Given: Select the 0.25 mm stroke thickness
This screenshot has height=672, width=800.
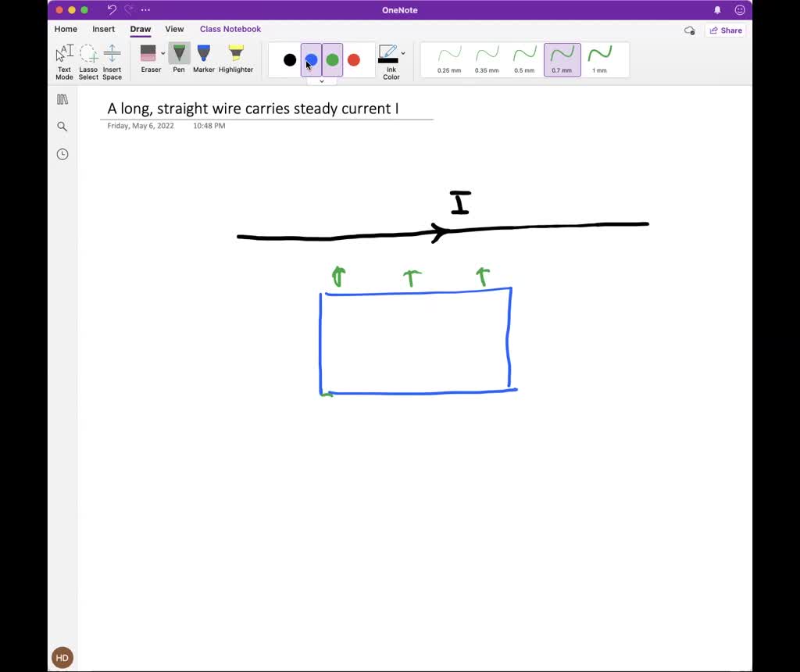Looking at the screenshot, I should [449, 60].
